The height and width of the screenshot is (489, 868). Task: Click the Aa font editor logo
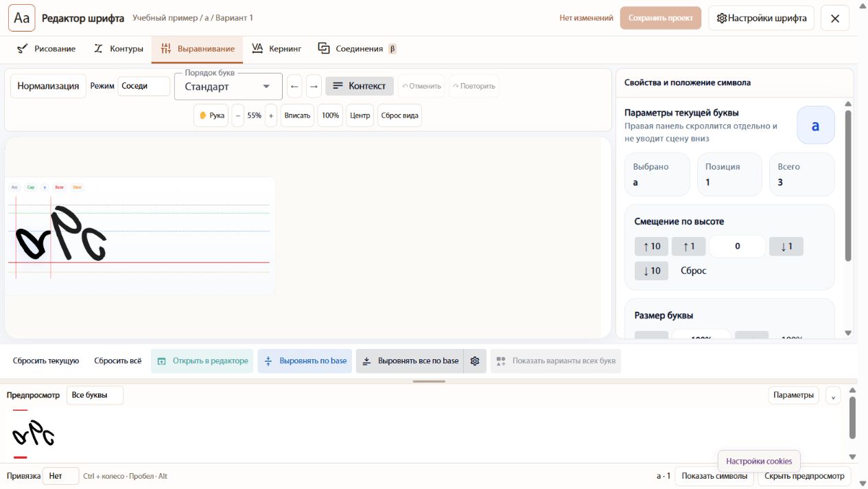pyautogui.click(x=22, y=18)
